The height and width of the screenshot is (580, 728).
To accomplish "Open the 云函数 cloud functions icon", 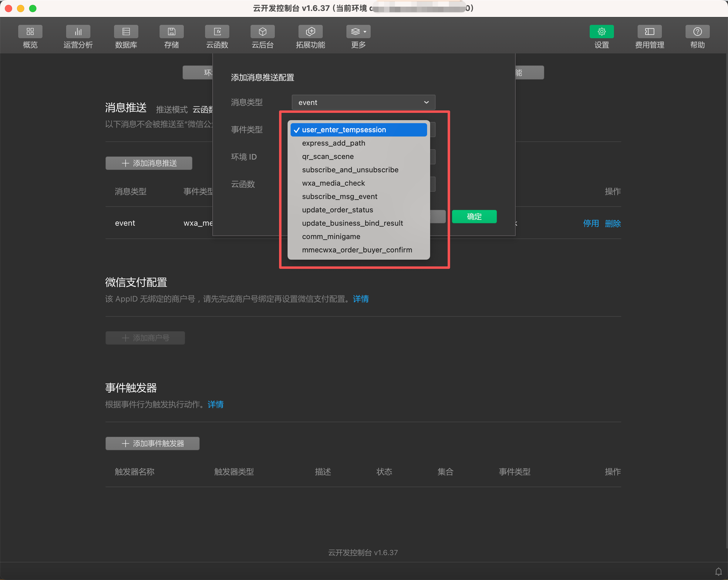I will tap(217, 32).
